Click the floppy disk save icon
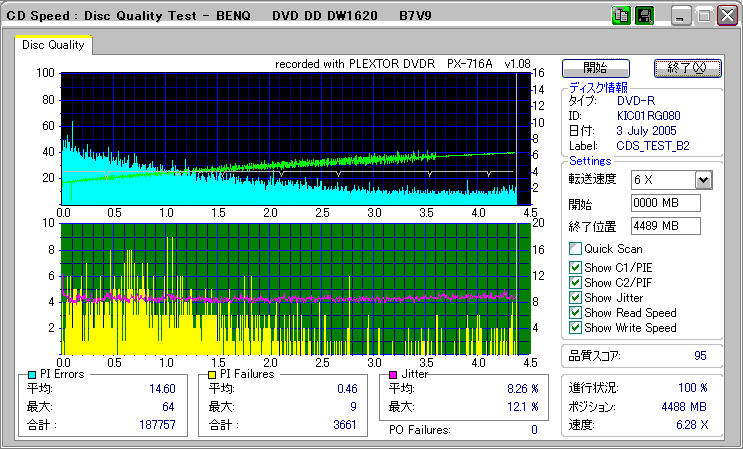 (644, 16)
